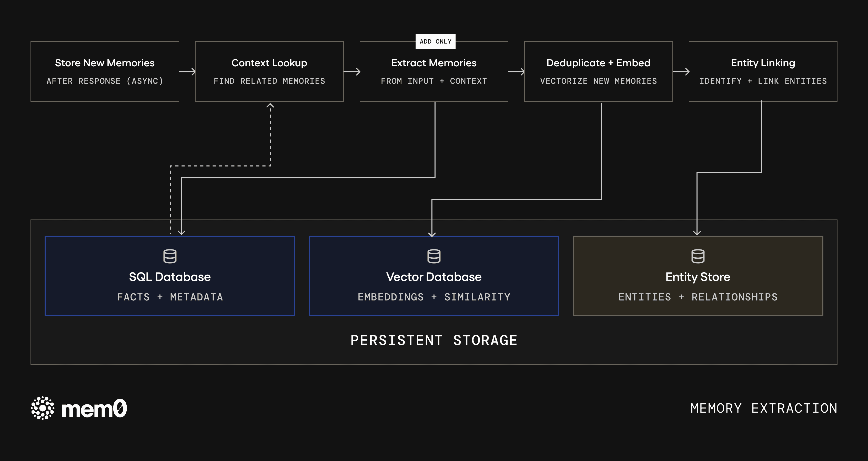The height and width of the screenshot is (461, 868).
Task: Click the SQL Database cylinder icon
Action: pos(170,256)
